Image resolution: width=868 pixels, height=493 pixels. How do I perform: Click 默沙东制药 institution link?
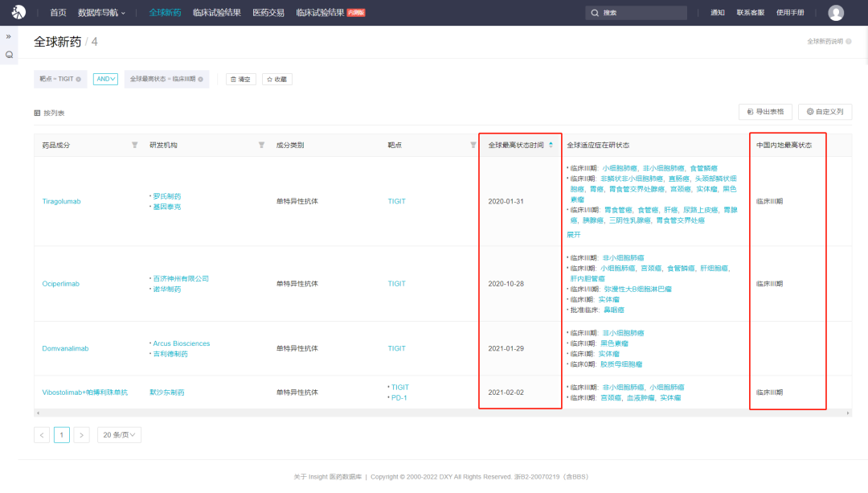point(167,392)
